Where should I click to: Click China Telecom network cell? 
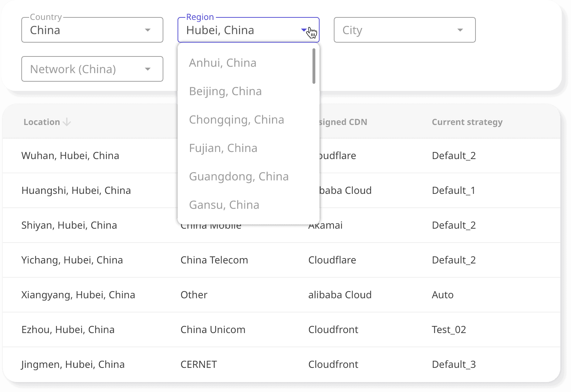point(214,260)
